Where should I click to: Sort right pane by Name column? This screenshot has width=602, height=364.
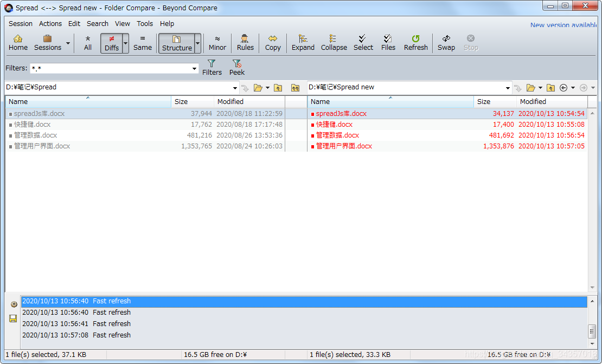click(x=391, y=102)
